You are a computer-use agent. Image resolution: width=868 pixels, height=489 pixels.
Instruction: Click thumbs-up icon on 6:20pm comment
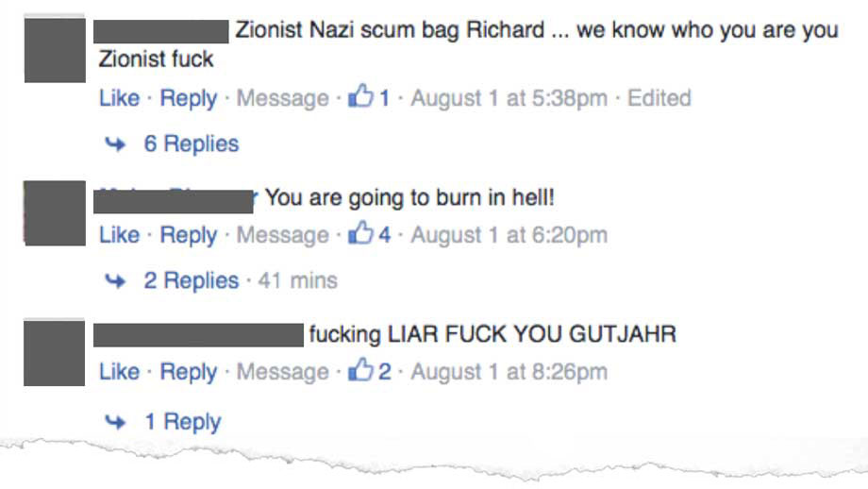[x=360, y=232]
